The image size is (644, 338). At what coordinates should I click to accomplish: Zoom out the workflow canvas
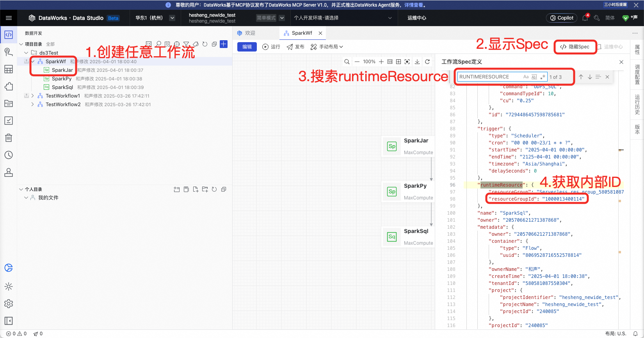[x=357, y=62]
